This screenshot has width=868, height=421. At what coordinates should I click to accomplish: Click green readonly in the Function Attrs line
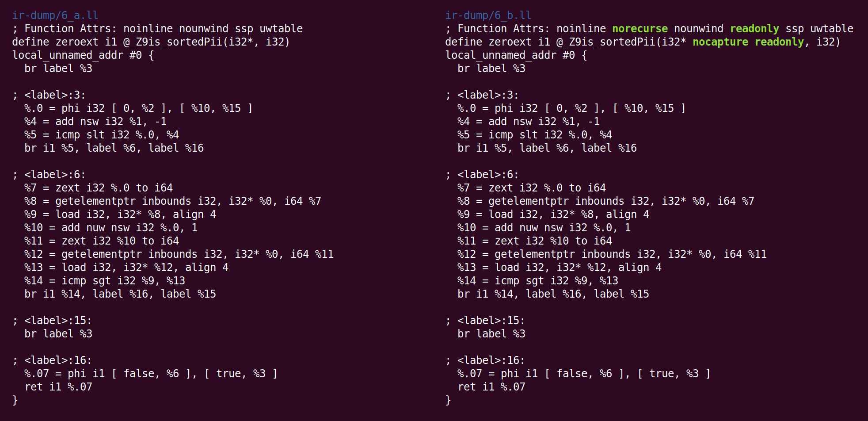pos(754,29)
